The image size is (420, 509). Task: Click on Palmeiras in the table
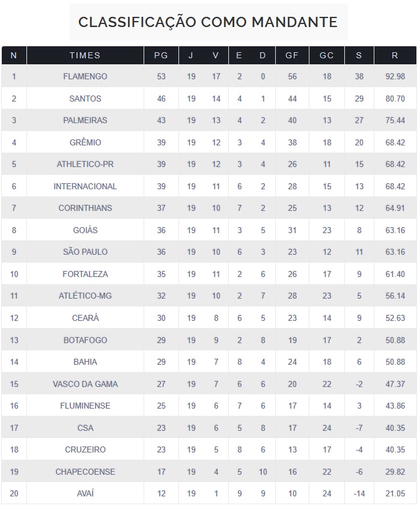(85, 120)
